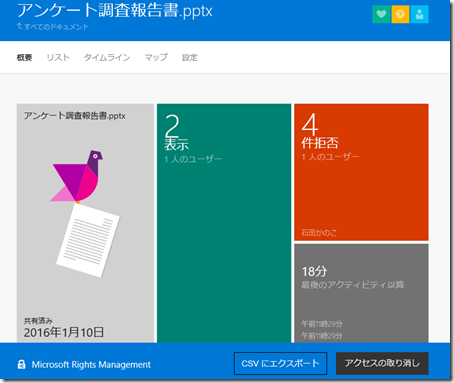
Task: Go back to すべてのドキュメント
Action: 56,27
